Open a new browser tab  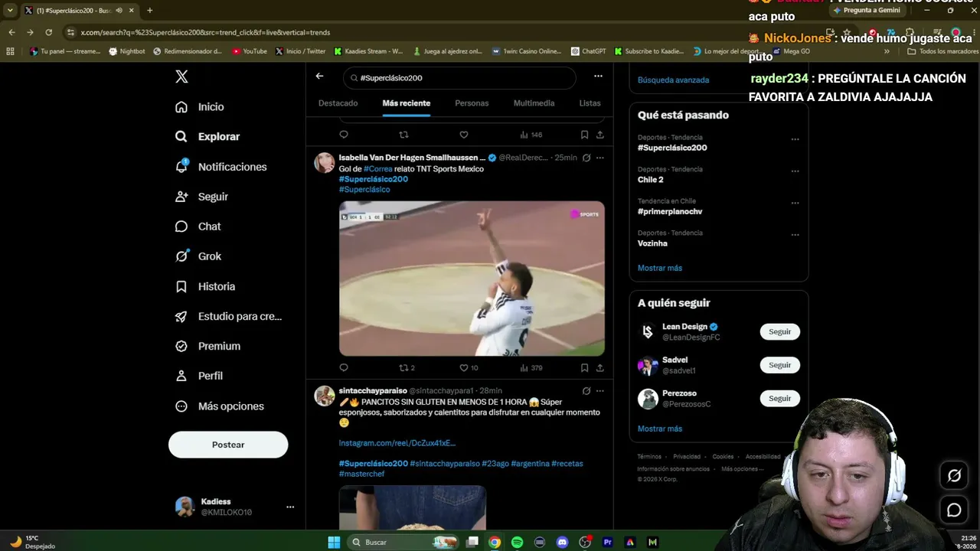coord(149,11)
